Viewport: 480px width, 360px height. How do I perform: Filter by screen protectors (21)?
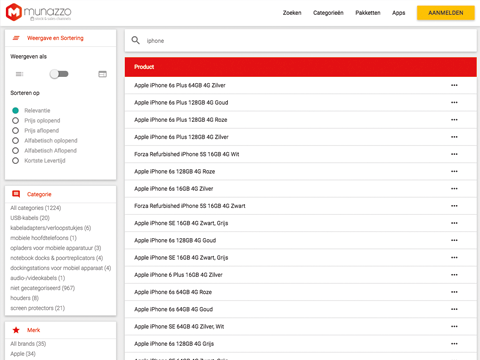point(37,308)
